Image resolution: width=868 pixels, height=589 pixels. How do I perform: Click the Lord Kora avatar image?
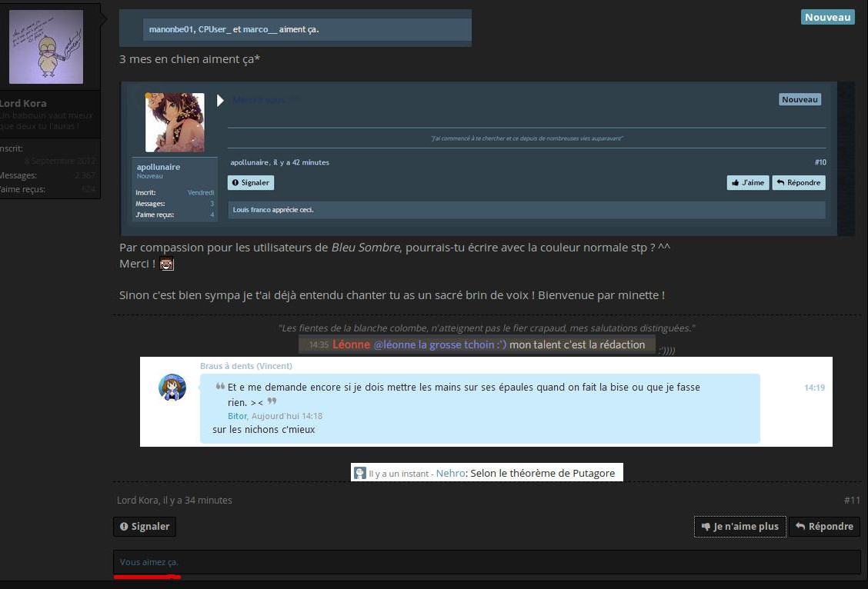pyautogui.click(x=46, y=47)
